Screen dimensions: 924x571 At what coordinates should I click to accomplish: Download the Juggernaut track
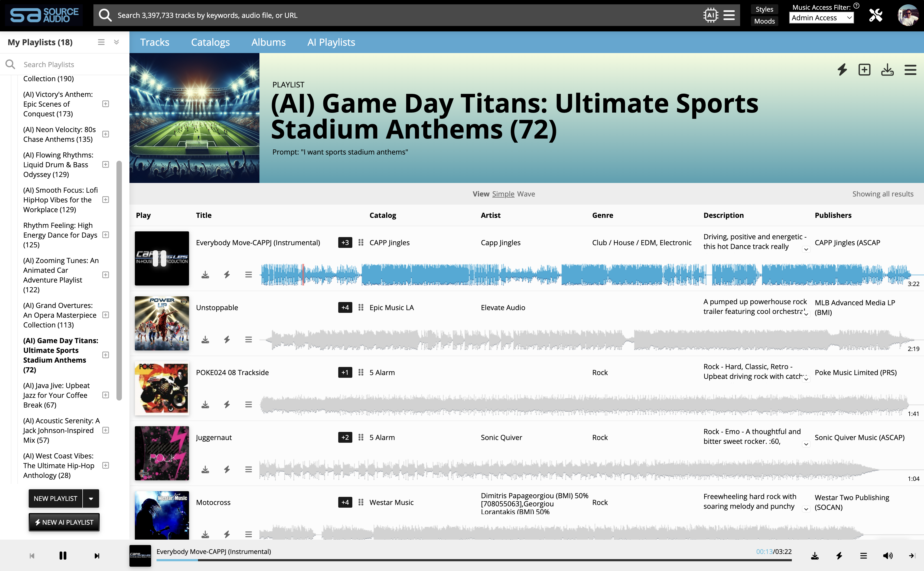(x=205, y=470)
